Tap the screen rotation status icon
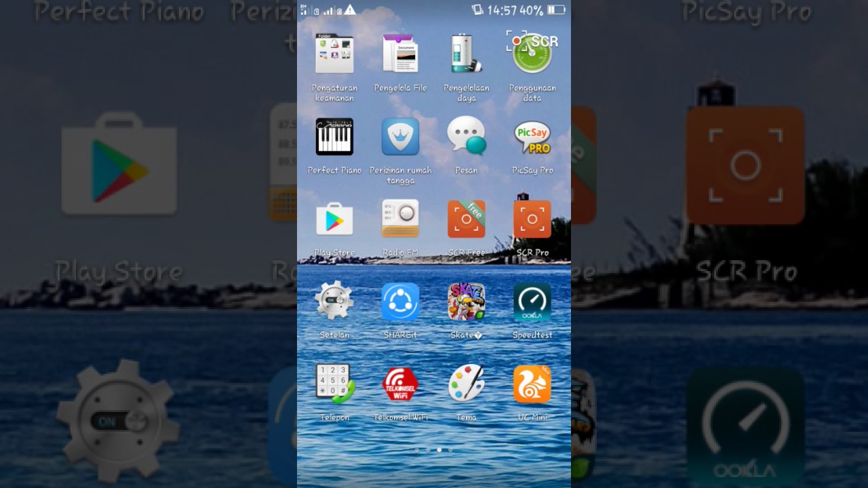 point(477,9)
